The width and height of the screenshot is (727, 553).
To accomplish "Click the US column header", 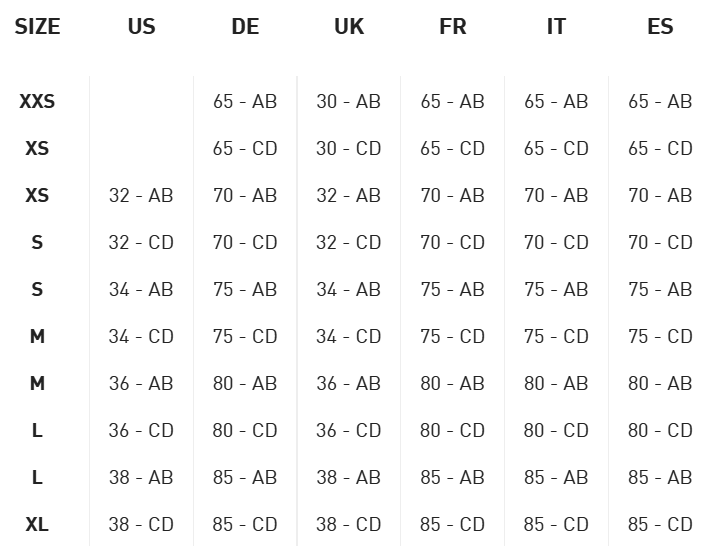I will [x=141, y=27].
